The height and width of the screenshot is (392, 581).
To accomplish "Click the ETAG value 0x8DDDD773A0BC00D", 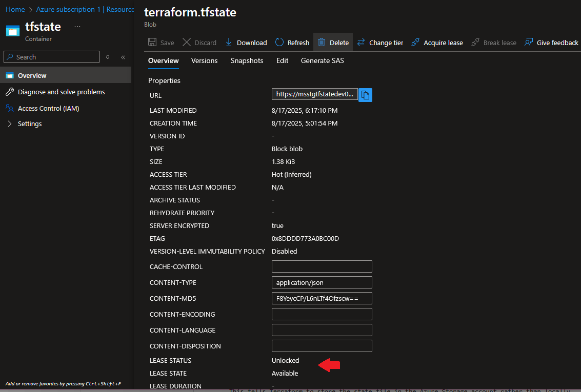I will pos(305,239).
